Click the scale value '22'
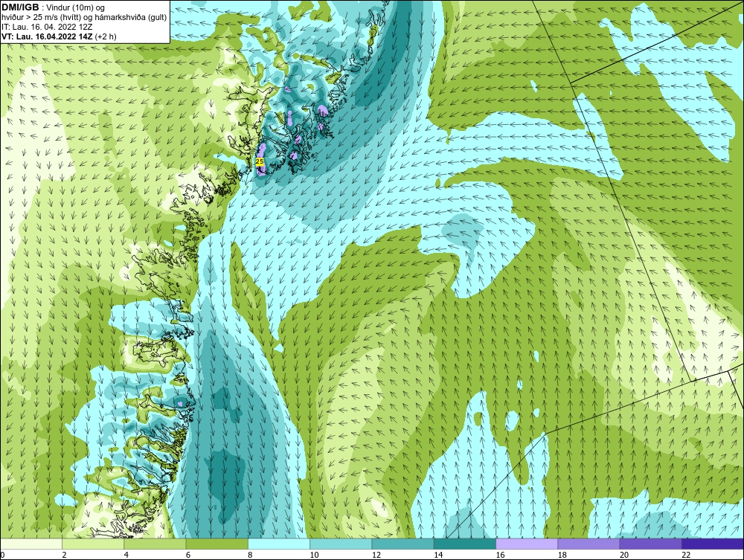The height and width of the screenshot is (560, 744). coord(686,556)
